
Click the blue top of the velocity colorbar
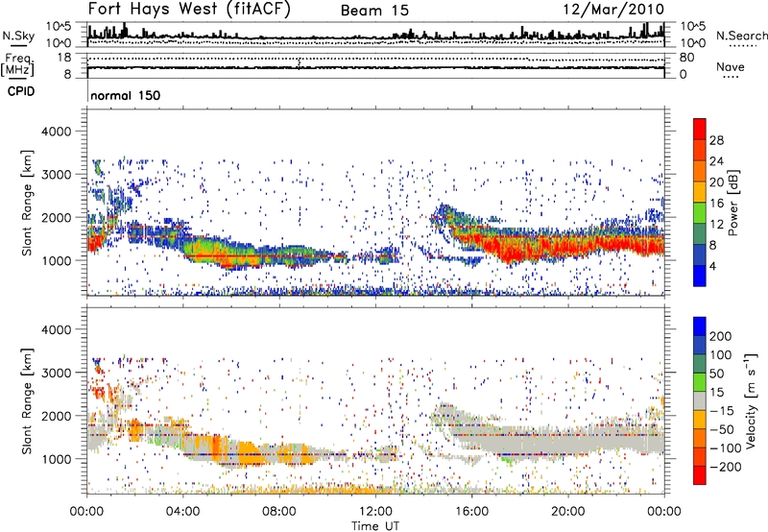point(700,326)
